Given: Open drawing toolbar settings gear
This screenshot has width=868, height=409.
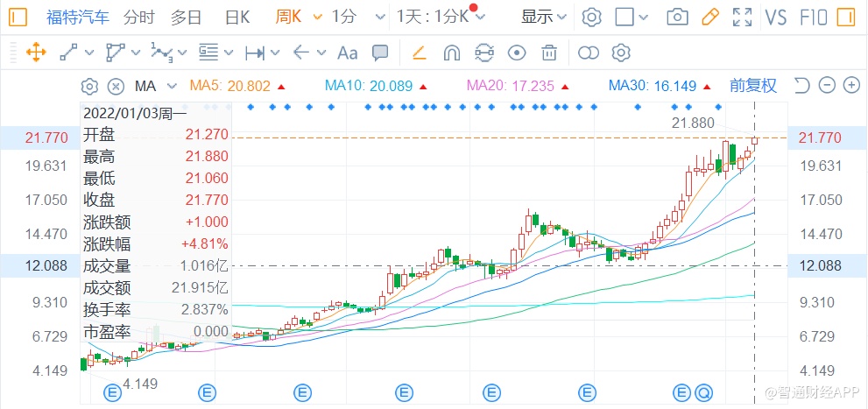Looking at the screenshot, I should pyautogui.click(x=621, y=53).
